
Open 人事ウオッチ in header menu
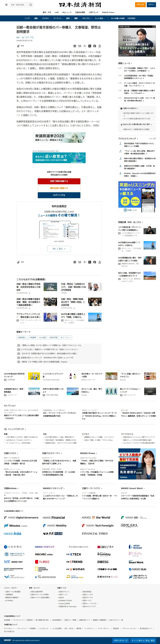click(x=93, y=12)
